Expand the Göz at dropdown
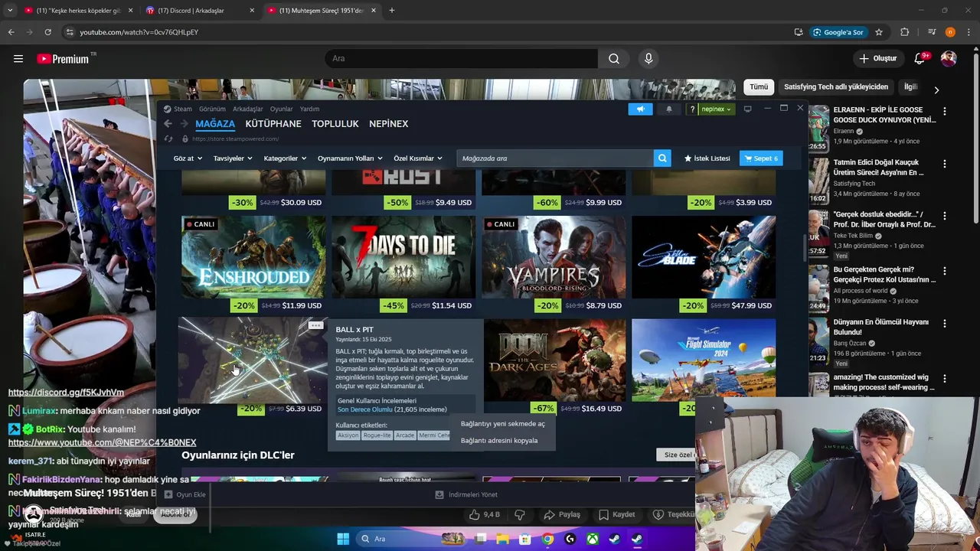980x551 pixels. 188,158
